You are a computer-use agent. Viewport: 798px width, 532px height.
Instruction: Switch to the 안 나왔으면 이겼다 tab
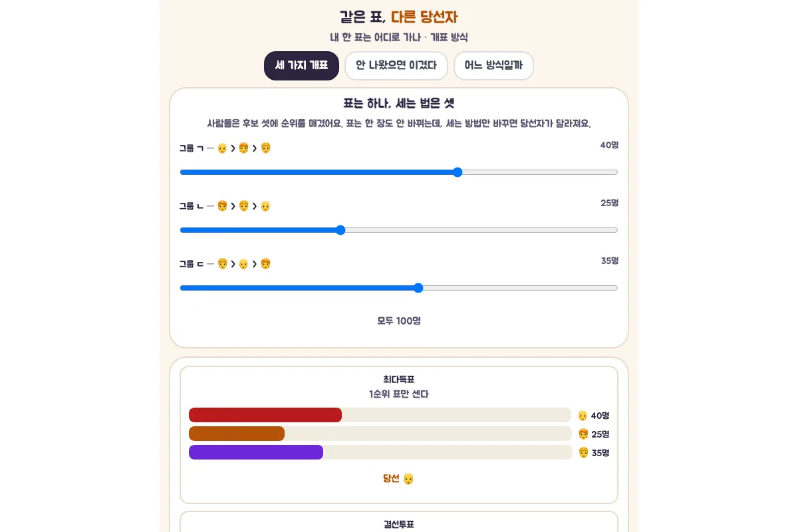point(396,65)
